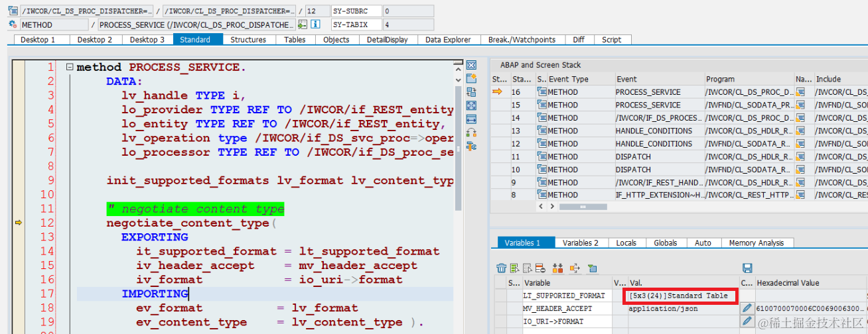Click the scroll left arrow under the stack table
Image resolution: width=868 pixels, height=334 pixels.
tap(540, 207)
